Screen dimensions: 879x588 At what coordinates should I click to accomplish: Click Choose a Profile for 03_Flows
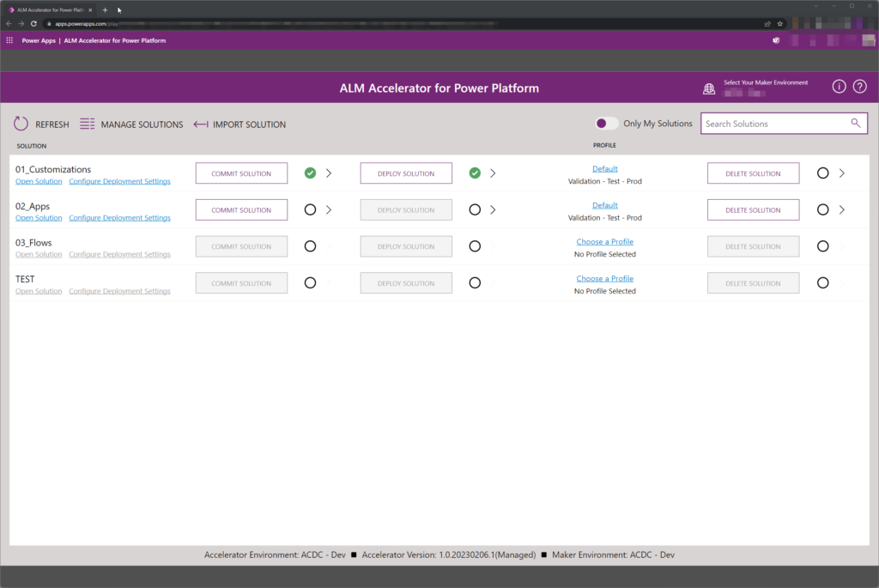coord(605,241)
